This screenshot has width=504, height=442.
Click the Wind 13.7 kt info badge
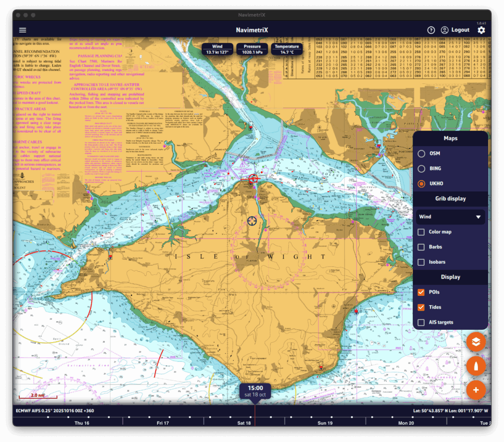[x=217, y=49]
